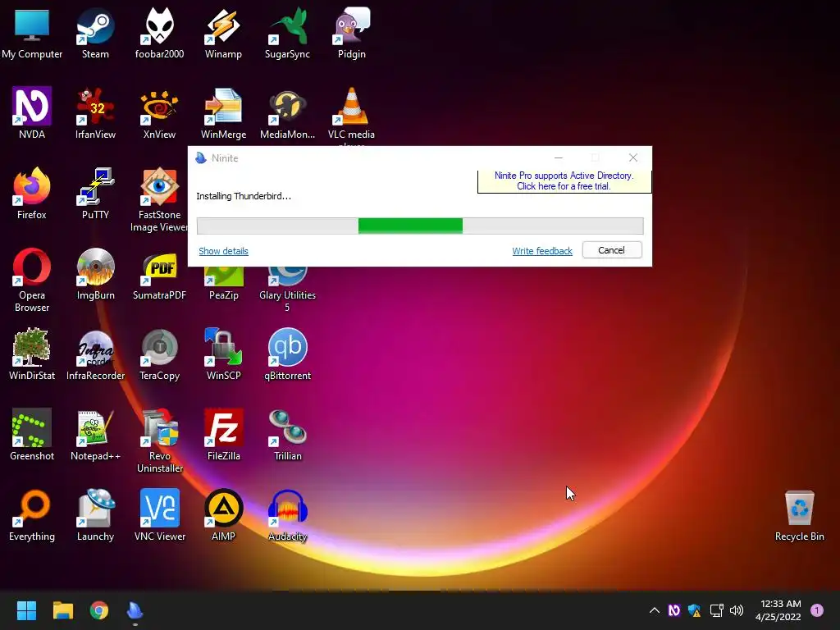Select the Recycle Bin icon
The height and width of the screenshot is (630, 840).
pos(799,515)
